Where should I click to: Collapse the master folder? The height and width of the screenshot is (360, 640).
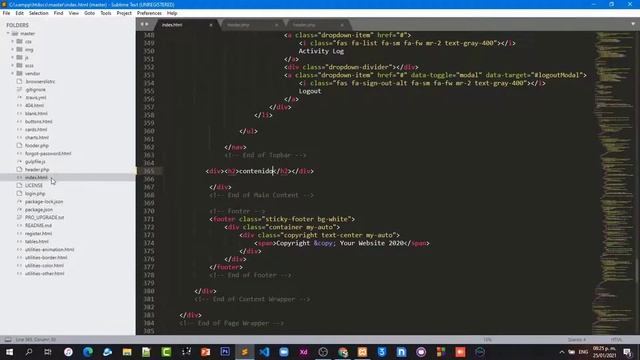tap(8, 33)
